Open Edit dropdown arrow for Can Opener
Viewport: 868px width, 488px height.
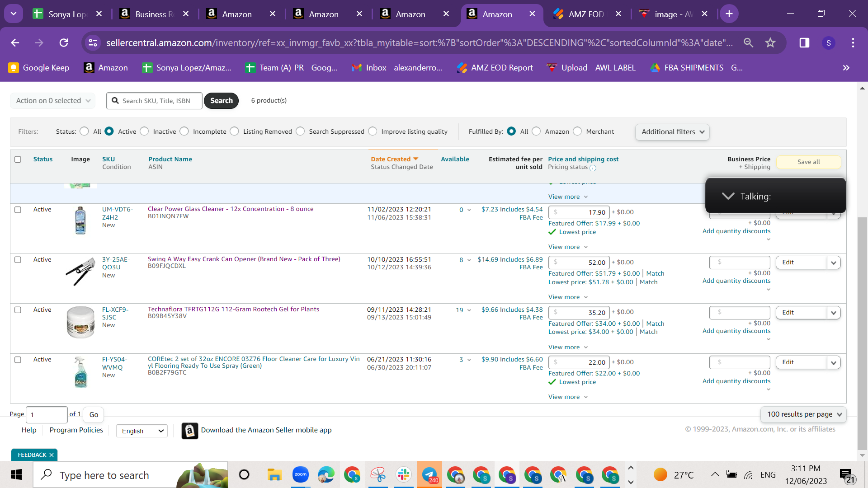click(834, 263)
